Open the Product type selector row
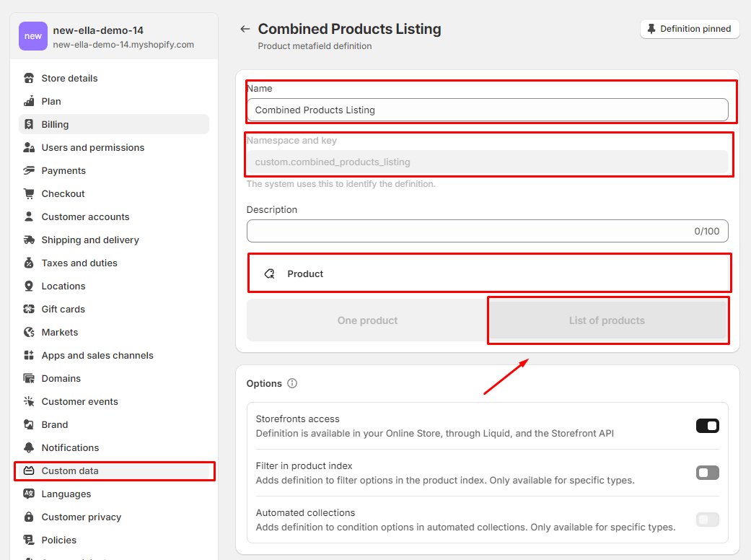The height and width of the screenshot is (560, 751). [489, 274]
